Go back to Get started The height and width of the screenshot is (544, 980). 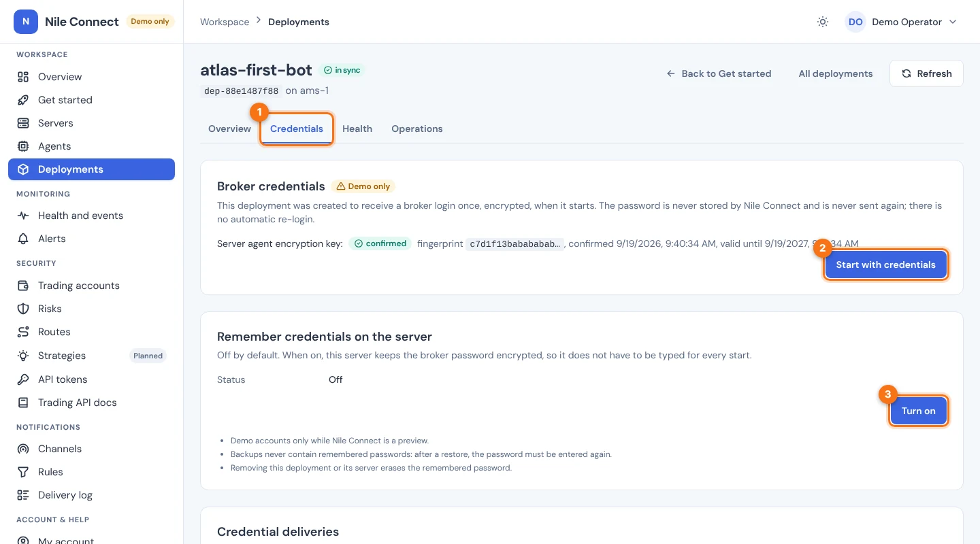pos(719,73)
